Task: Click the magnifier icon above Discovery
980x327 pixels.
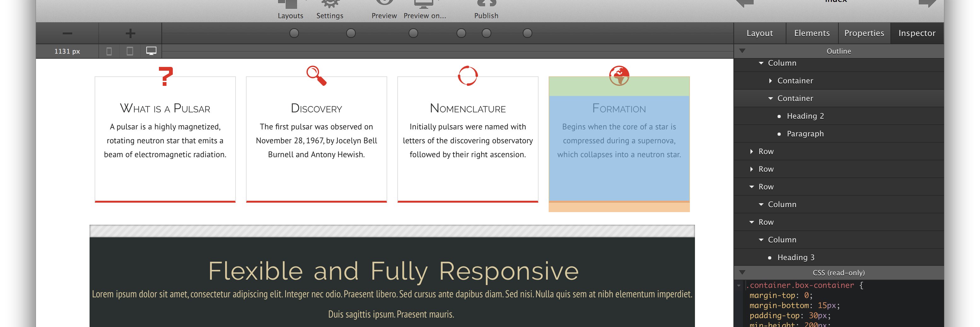Action: [x=317, y=76]
